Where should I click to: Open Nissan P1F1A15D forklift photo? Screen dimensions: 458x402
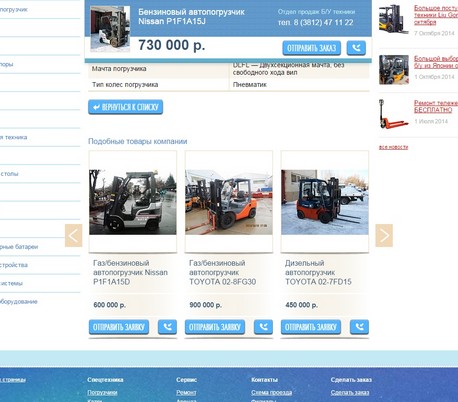click(x=133, y=202)
